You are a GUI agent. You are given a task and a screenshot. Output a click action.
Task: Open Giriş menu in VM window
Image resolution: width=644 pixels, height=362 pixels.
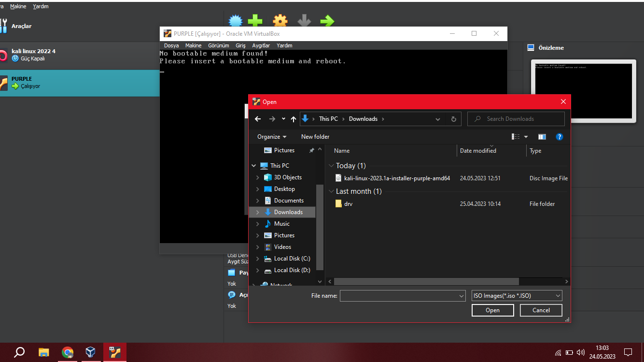click(x=240, y=45)
